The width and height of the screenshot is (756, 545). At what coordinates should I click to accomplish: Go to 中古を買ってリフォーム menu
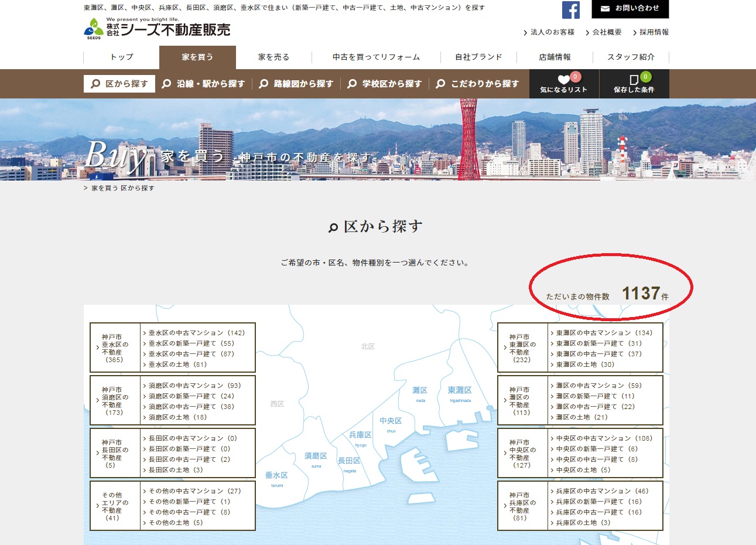point(376,57)
